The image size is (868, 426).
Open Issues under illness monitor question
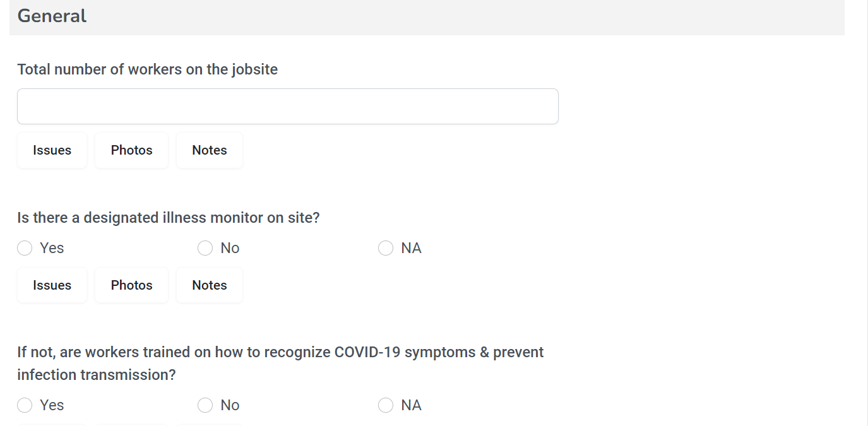52,285
